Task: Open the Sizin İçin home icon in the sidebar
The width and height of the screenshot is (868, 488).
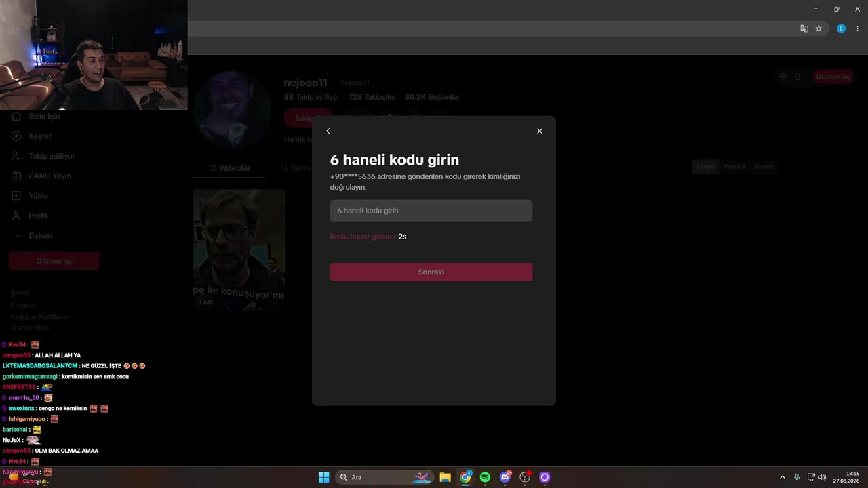Action: [x=16, y=116]
